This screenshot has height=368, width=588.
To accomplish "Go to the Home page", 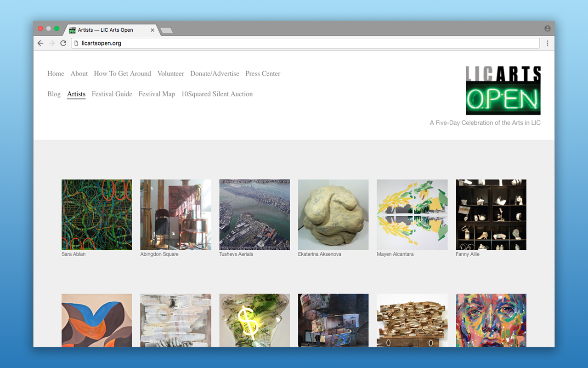I will click(56, 74).
